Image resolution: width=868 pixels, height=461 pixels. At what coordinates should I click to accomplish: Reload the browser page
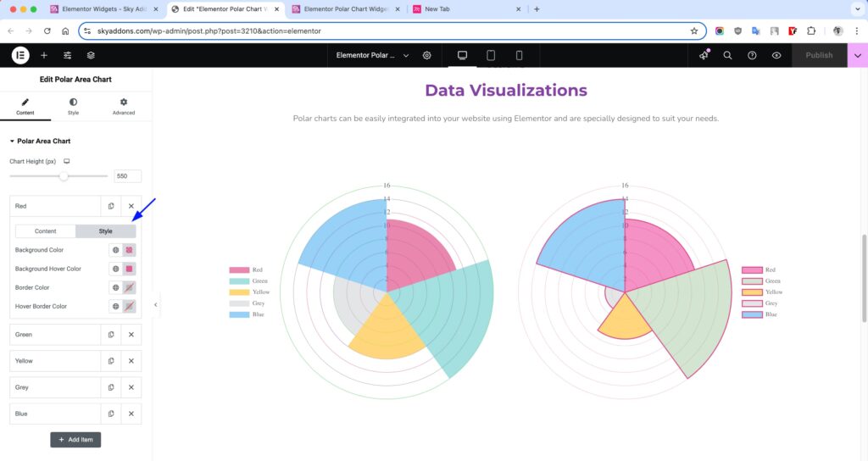(47, 31)
